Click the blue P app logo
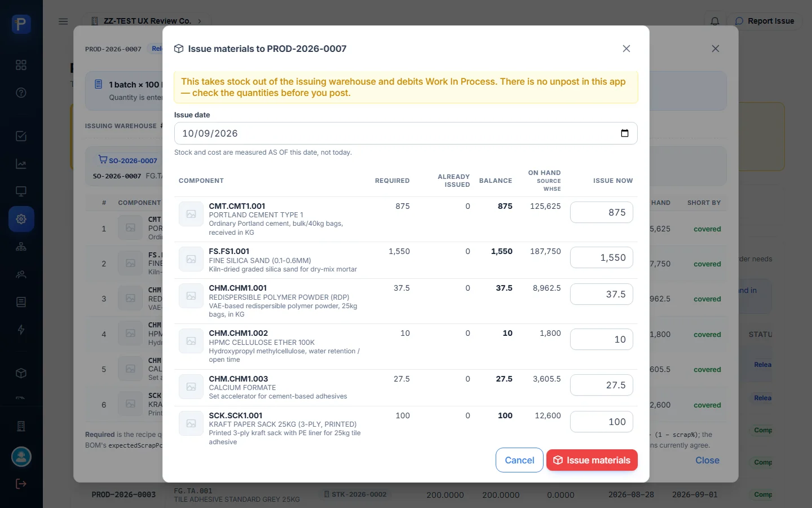This screenshot has height=508, width=812. (21, 24)
